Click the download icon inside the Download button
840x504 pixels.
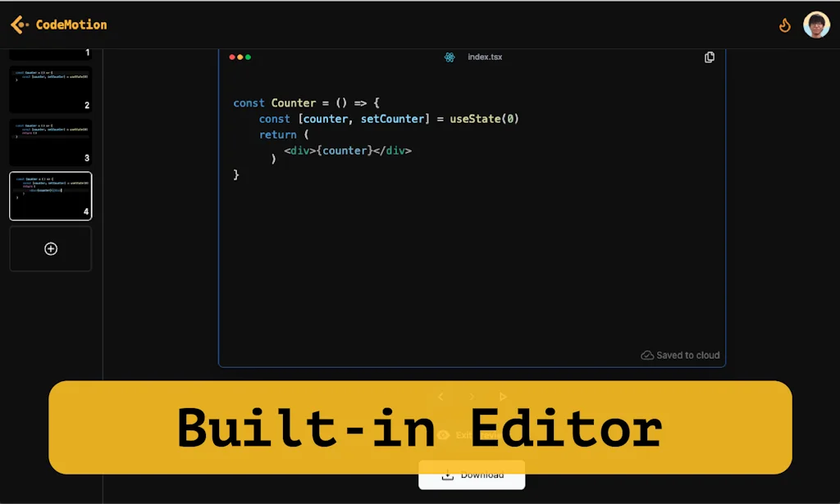pyautogui.click(x=448, y=475)
